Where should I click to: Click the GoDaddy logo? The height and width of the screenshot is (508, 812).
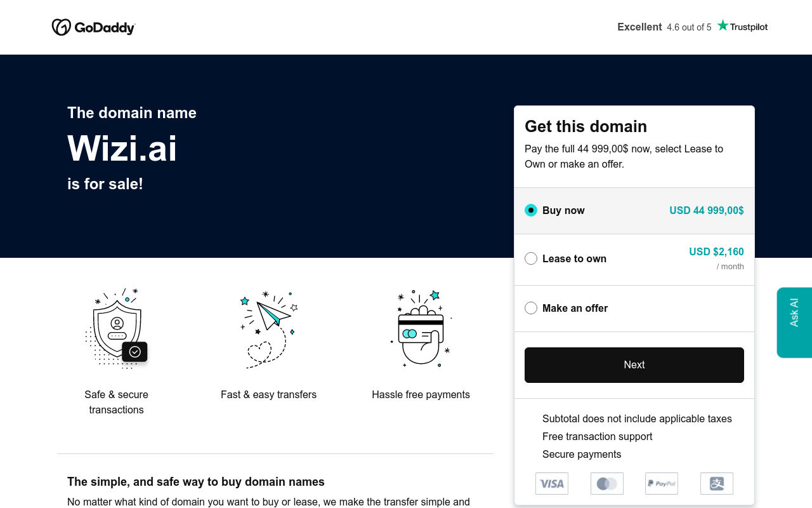[x=93, y=27]
